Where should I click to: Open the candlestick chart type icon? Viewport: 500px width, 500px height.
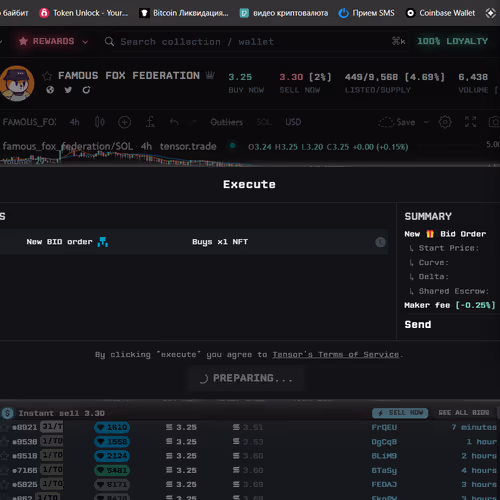pos(100,122)
